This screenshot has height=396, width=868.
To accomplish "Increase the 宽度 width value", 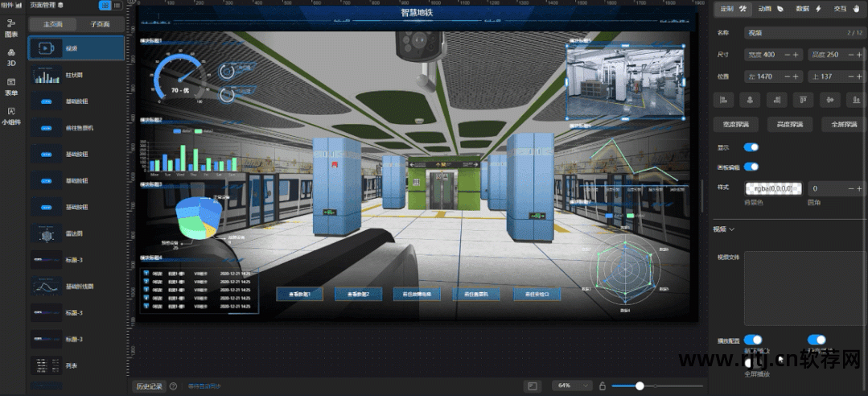I will (x=796, y=55).
